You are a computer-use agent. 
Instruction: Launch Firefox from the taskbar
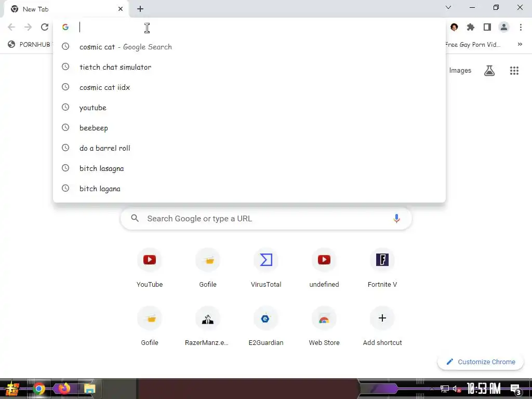(64, 388)
